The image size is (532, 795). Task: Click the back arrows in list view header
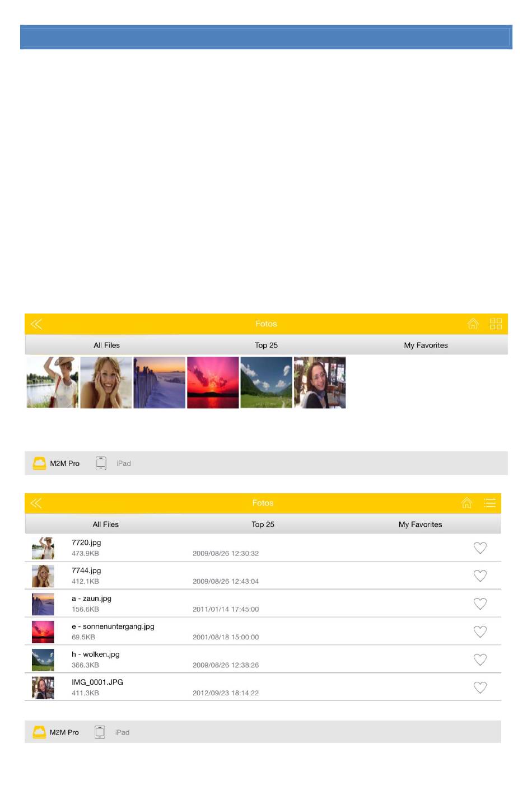[x=36, y=503]
